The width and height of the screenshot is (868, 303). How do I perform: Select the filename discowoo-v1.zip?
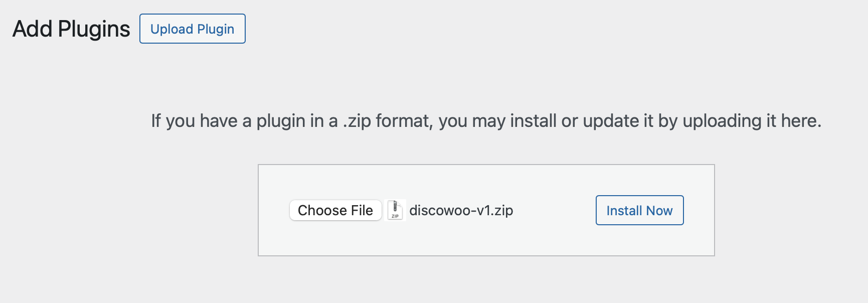coord(461,211)
